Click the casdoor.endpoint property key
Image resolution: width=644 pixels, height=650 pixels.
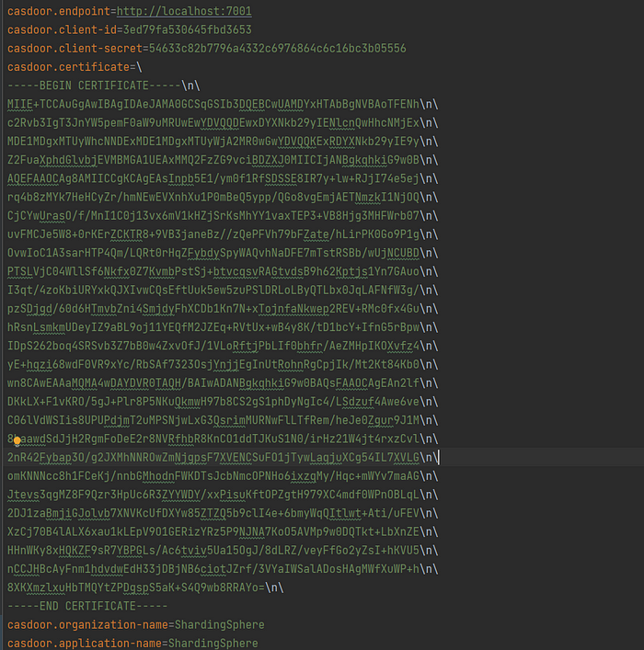click(57, 12)
